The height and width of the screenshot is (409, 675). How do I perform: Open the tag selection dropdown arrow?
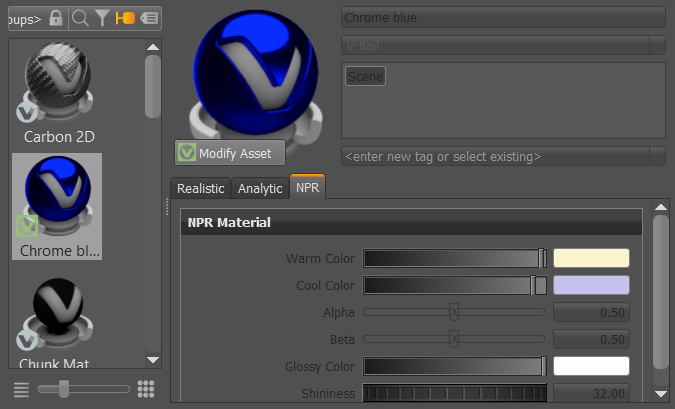pyautogui.click(x=657, y=156)
